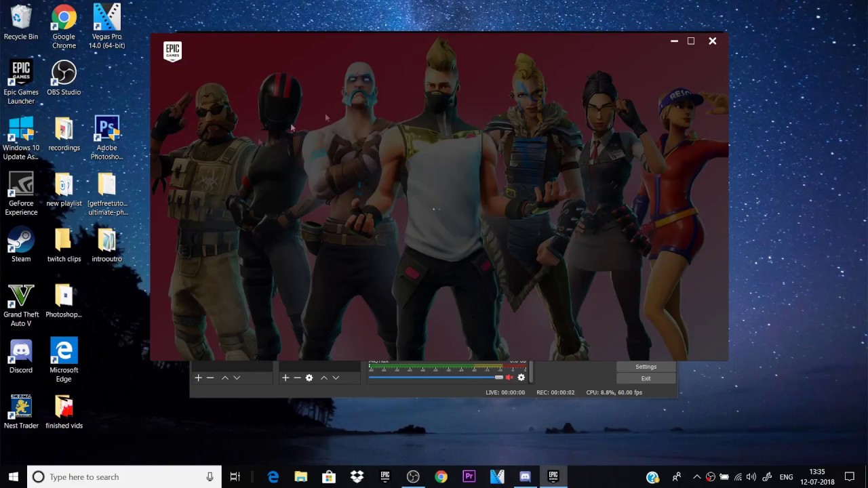Open Steam desktop shortcut

coord(21,245)
